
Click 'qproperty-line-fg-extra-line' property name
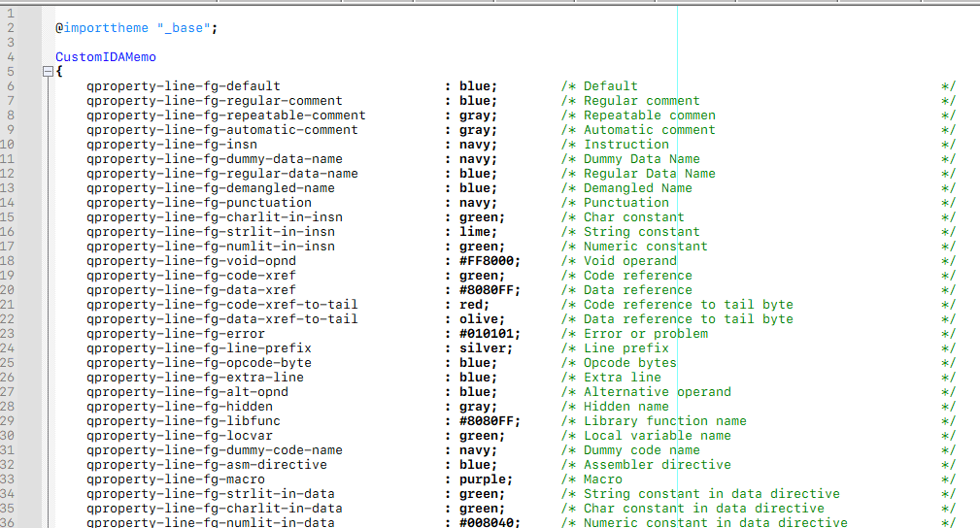click(x=195, y=378)
